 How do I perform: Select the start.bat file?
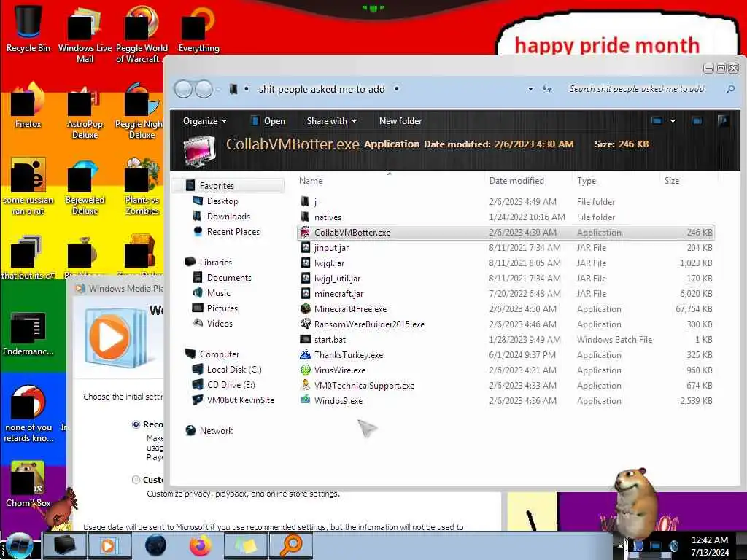coord(506,340)
